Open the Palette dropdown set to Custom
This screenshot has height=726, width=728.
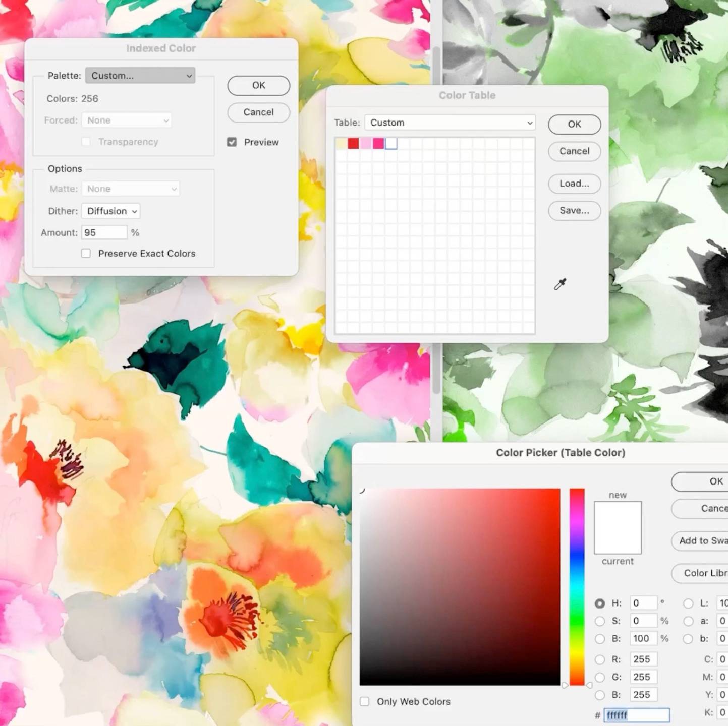[x=140, y=76]
